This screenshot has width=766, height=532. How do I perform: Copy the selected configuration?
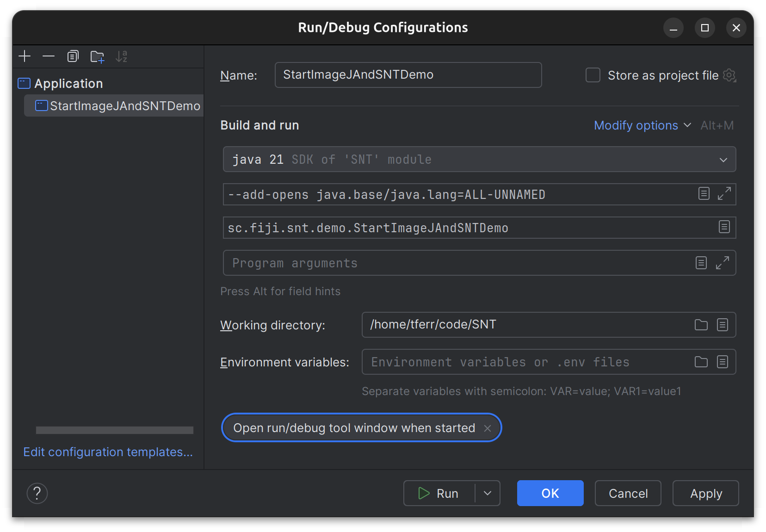[x=73, y=56]
